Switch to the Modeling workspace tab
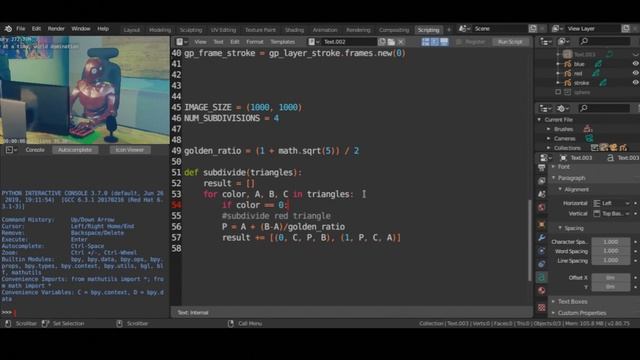This screenshot has height=360, width=640. click(160, 30)
